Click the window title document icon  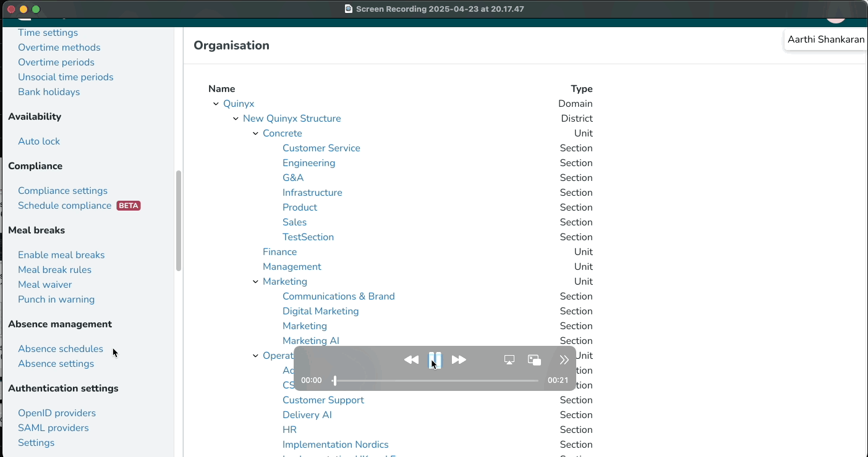349,9
